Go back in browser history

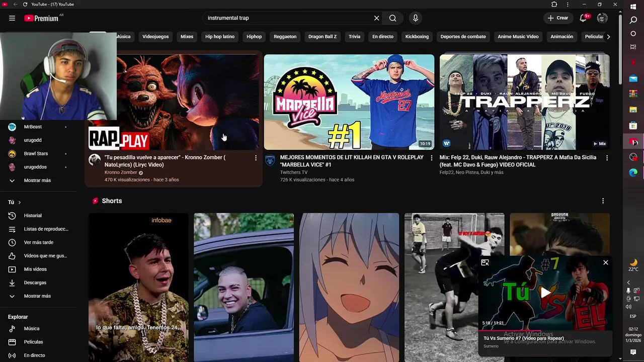(x=15, y=4)
